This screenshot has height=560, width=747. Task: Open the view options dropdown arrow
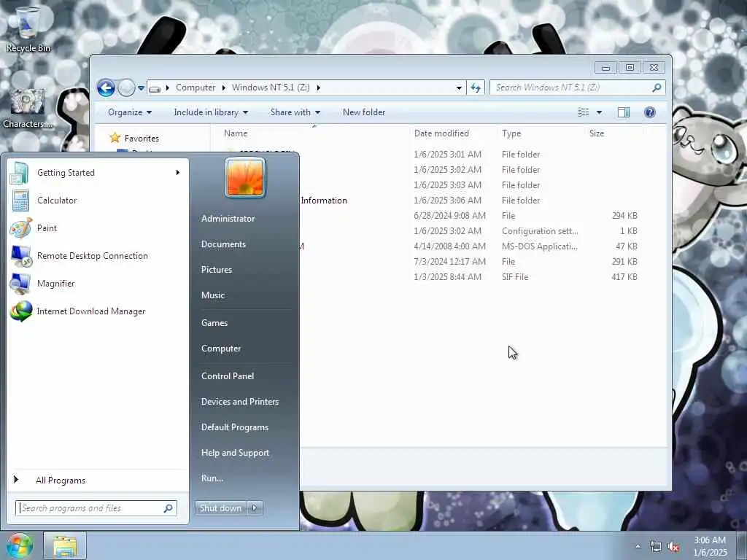(x=600, y=112)
